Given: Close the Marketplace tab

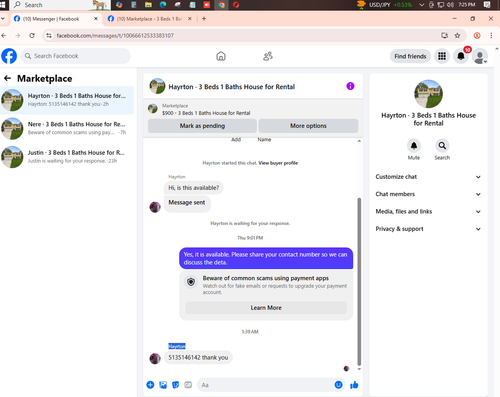Looking at the screenshot, I should pos(190,19).
